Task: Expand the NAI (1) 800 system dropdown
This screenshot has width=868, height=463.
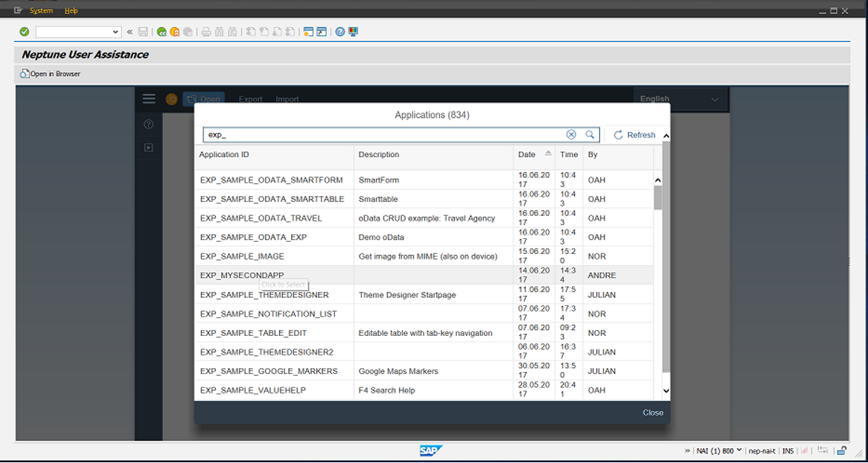Action: coord(739,450)
